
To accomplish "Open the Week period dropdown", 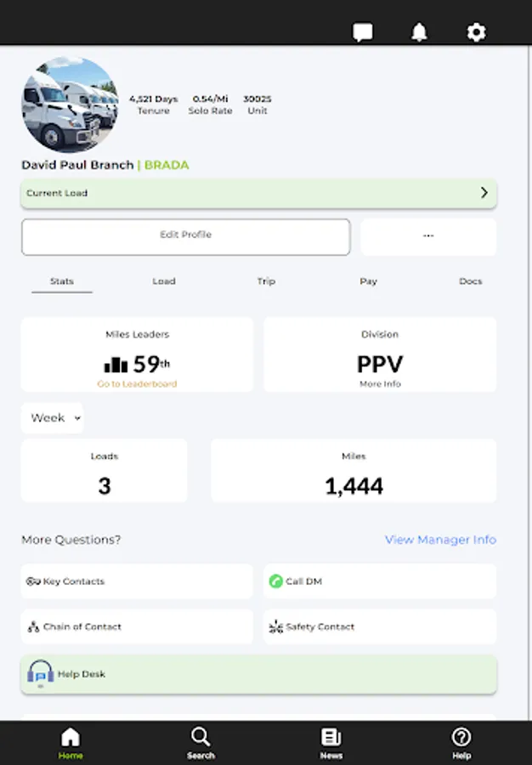I will (53, 418).
